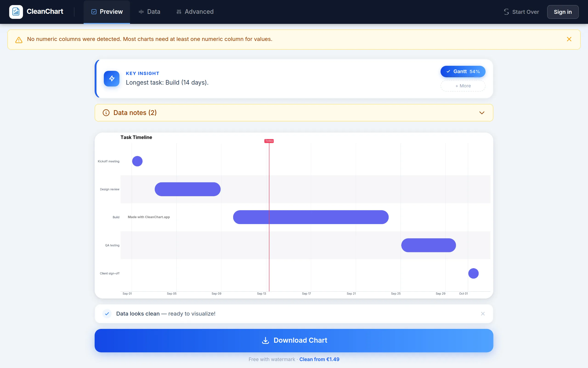Image resolution: width=588 pixels, height=368 pixels.
Task: Open the Clean from €1.49 link
Action: pos(319,359)
